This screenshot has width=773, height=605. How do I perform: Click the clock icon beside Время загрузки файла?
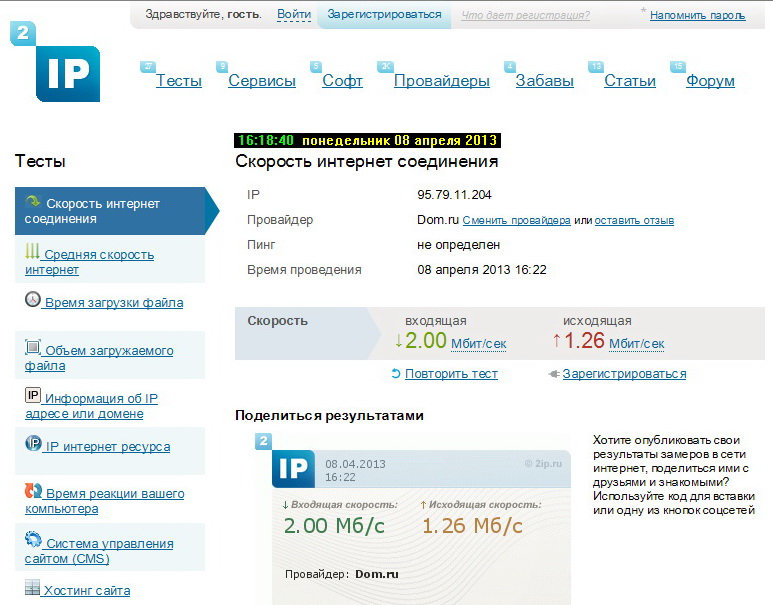click(33, 300)
